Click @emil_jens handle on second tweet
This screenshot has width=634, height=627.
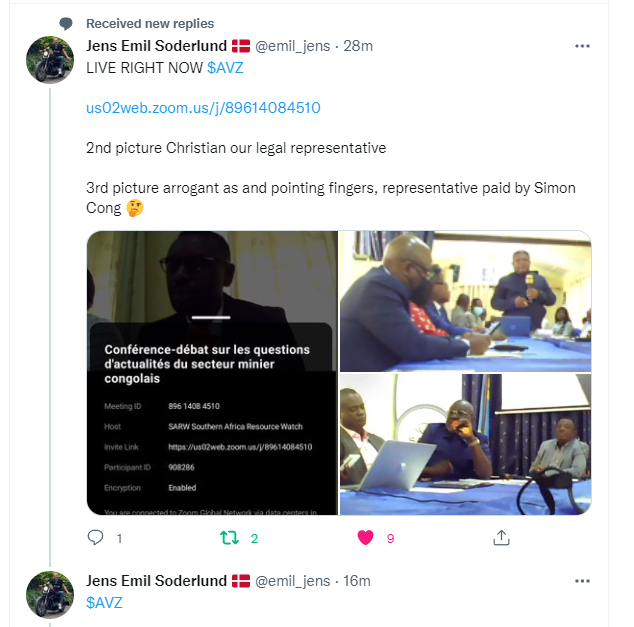click(x=293, y=581)
